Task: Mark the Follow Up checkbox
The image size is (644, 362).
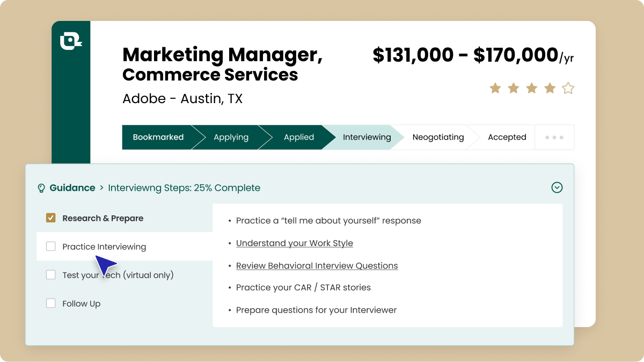Action: (50, 303)
